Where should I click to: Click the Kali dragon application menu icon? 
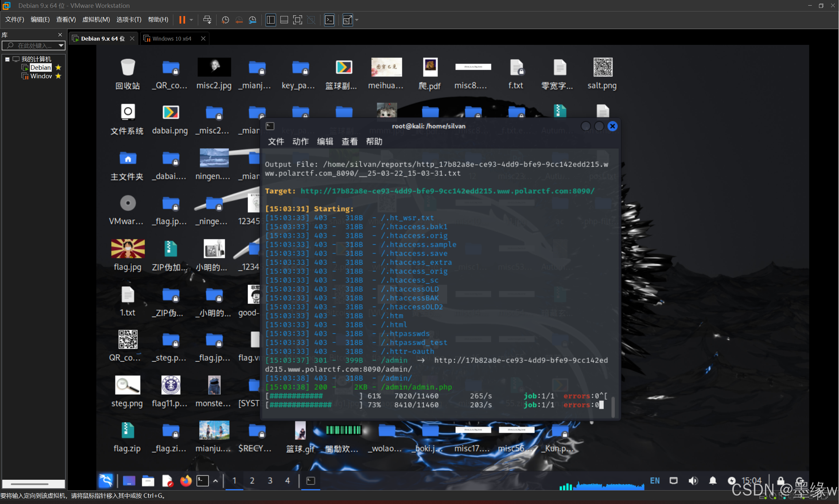[x=105, y=481]
